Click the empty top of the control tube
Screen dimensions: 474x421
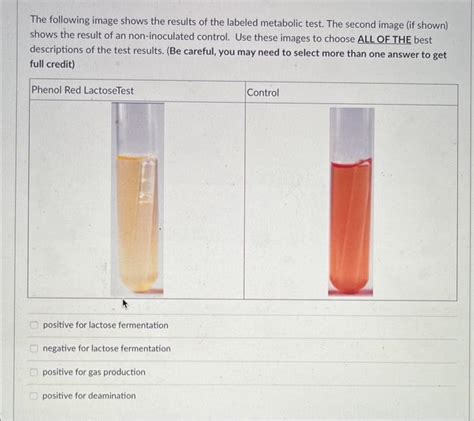pyautogui.click(x=351, y=133)
